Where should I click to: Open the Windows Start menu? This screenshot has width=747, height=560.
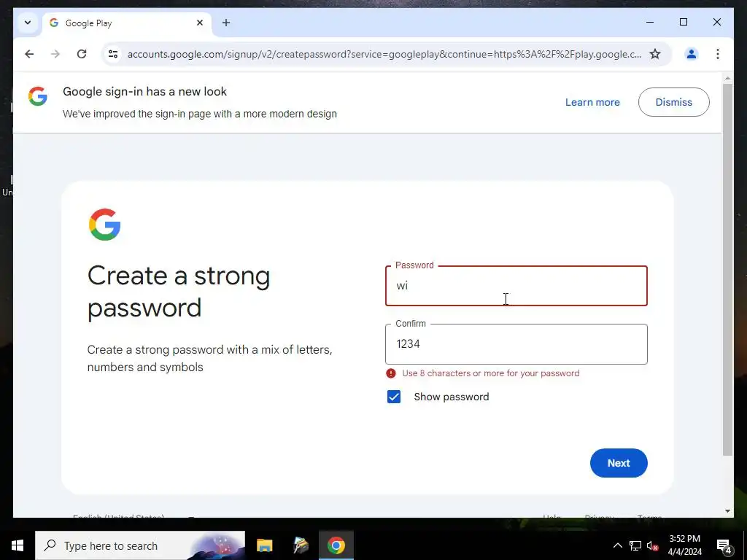click(x=18, y=545)
